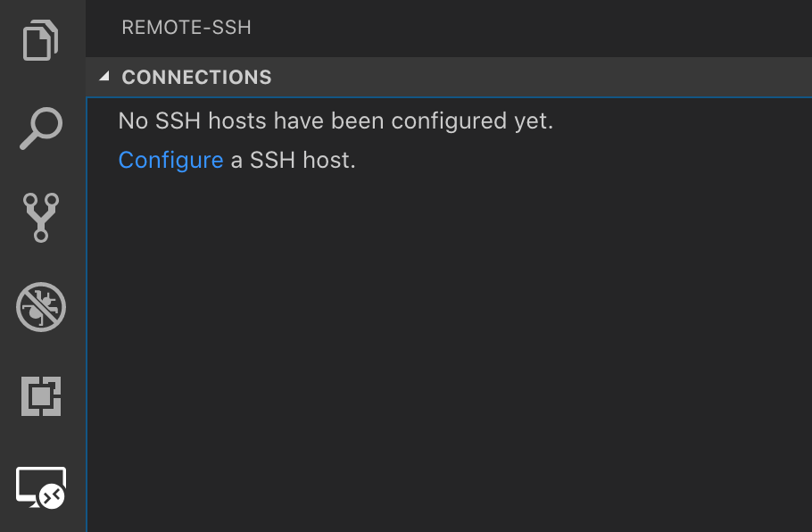The image size is (812, 532).
Task: Click the remote badge on Remote-SSH icon
Action: (x=53, y=495)
